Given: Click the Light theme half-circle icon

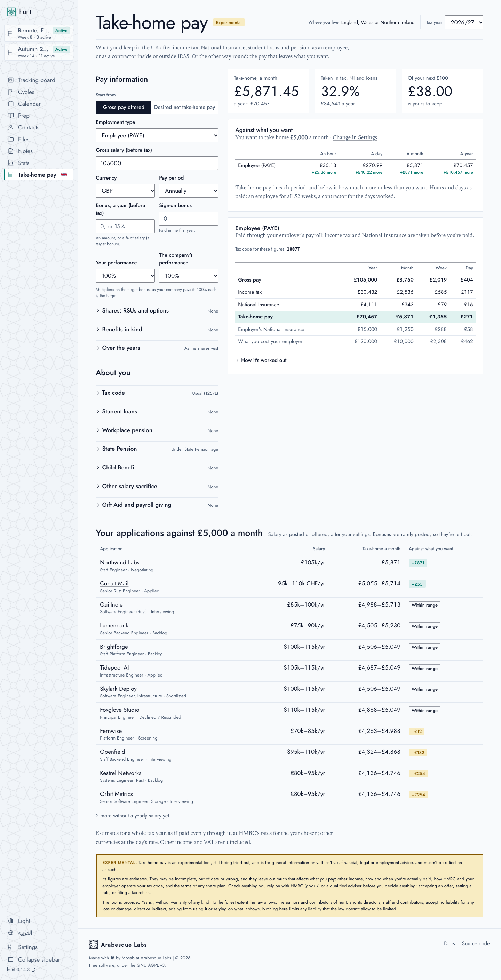Looking at the screenshot, I should [x=11, y=920].
